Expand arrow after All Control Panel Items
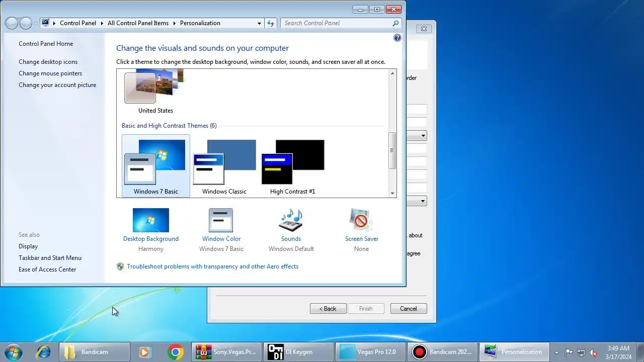The image size is (644, 362). (174, 23)
